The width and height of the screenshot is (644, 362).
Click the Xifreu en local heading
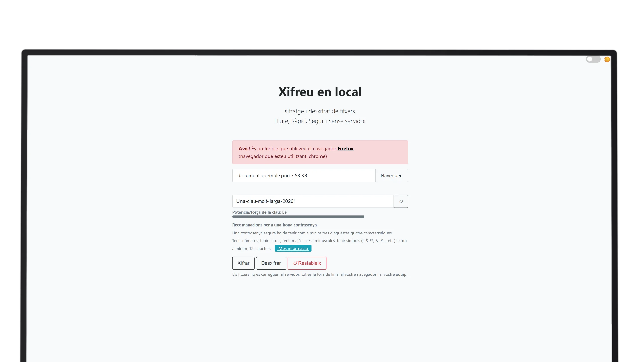click(320, 92)
